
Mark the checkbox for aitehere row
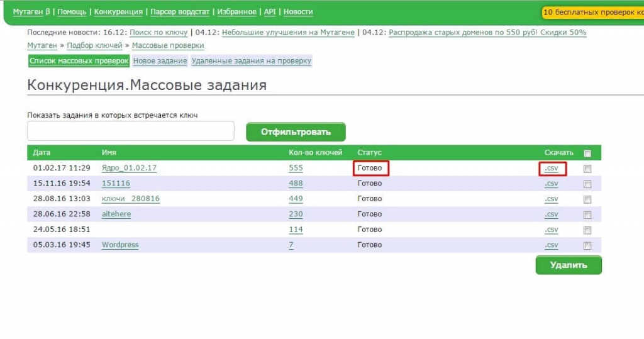587,214
